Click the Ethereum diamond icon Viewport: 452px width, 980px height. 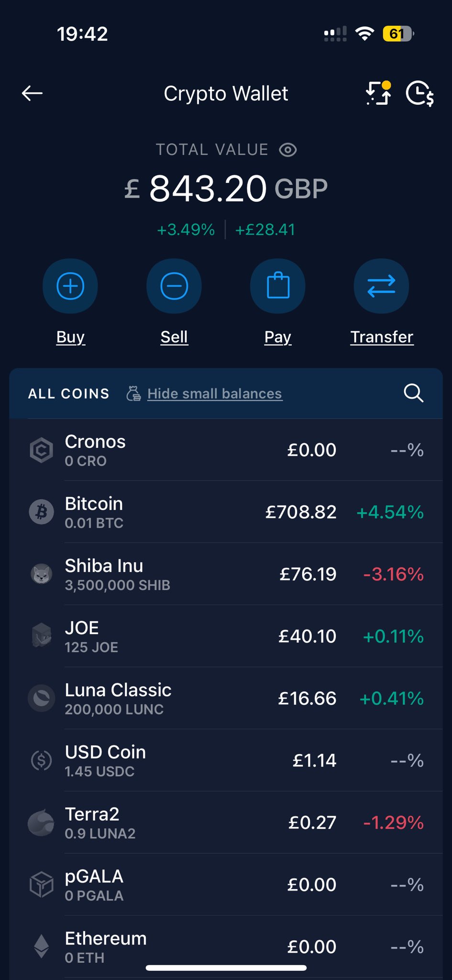click(x=42, y=946)
